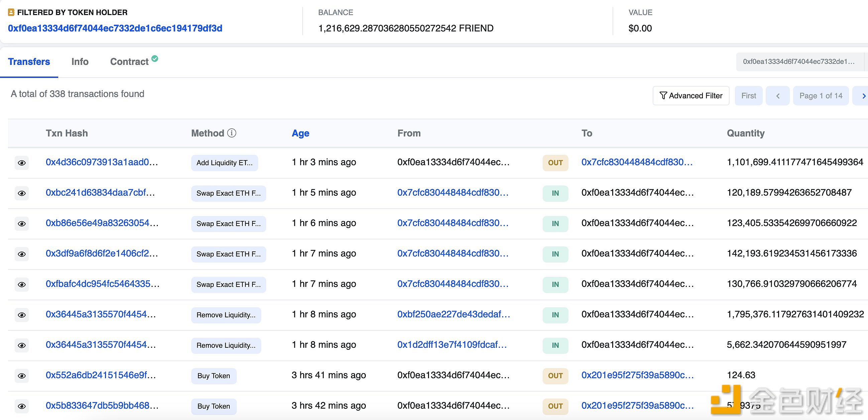This screenshot has height=420, width=868.
Task: Toggle the view on 0xb86e56e49a83263054 row
Action: (21, 223)
